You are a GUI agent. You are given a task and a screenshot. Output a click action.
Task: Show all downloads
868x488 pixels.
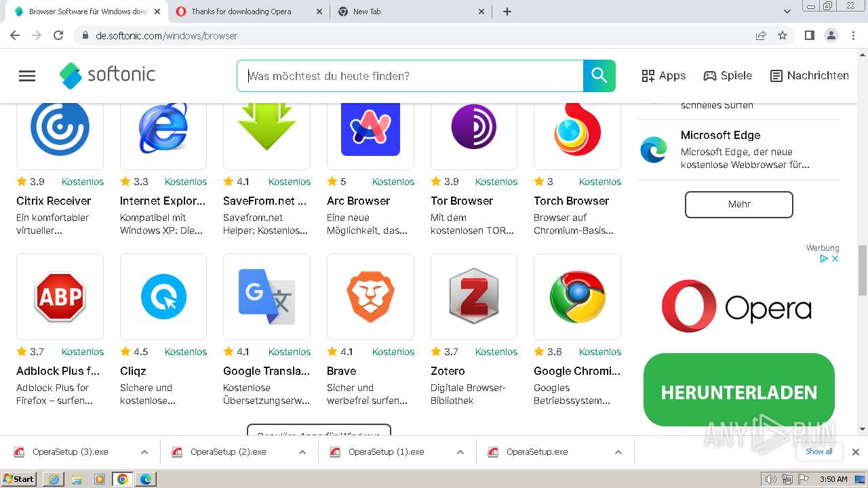tap(818, 451)
